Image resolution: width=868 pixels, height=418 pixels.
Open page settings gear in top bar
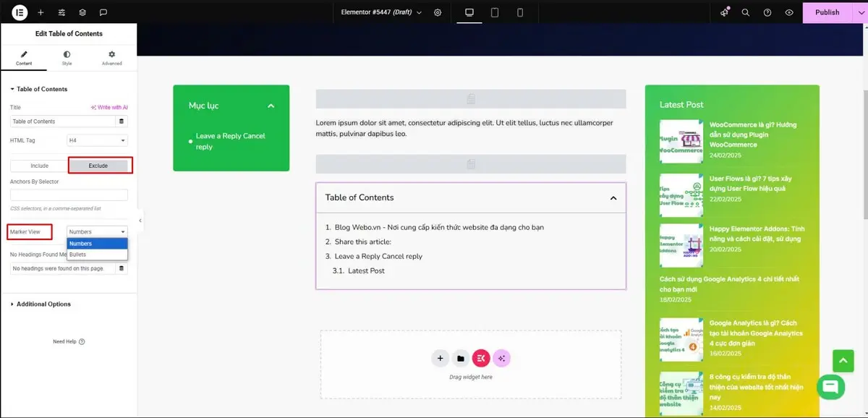click(x=438, y=12)
